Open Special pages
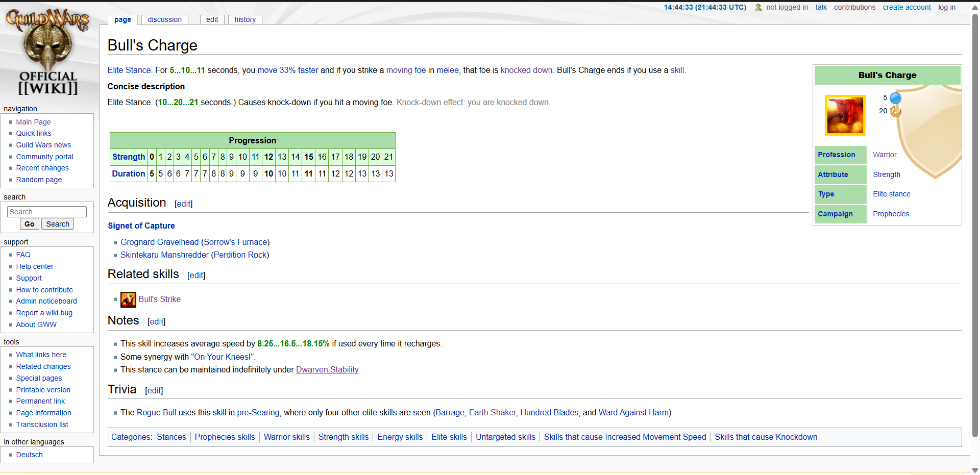Image resolution: width=980 pixels, height=475 pixels. [x=39, y=378]
